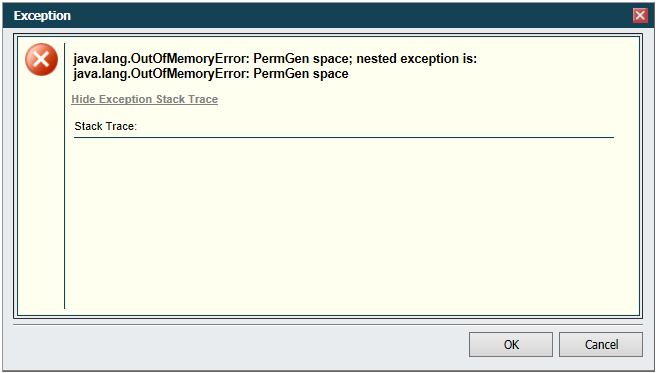This screenshot has width=660, height=373.
Task: Click the horizontal line under Stack Trace
Action: coord(343,137)
